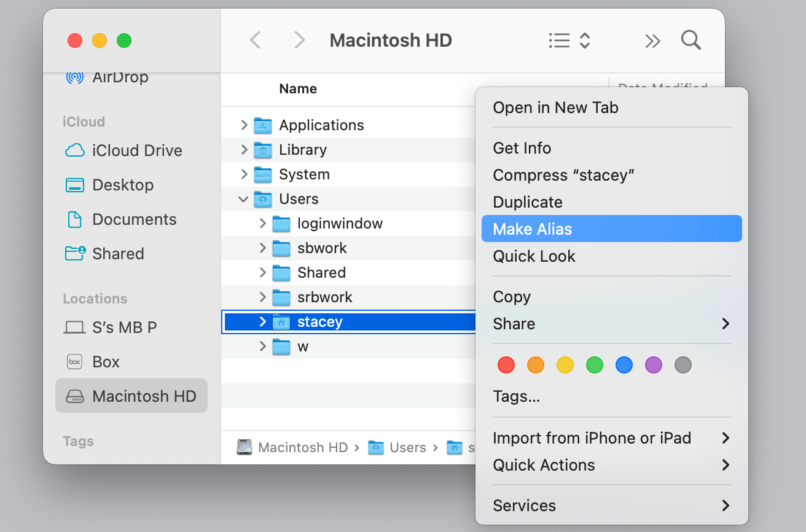Click "Macintosh HD" text in path bar
806x532 pixels.
point(303,447)
